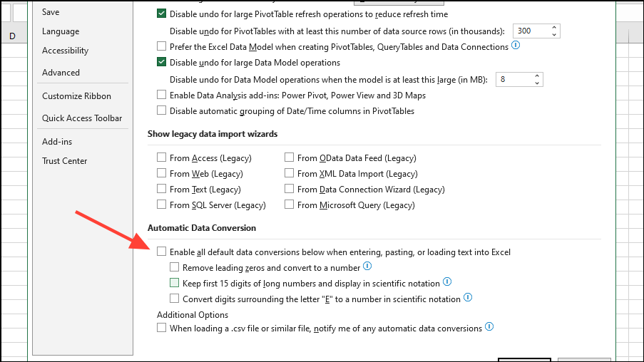This screenshot has width=644, height=362.
Task: Click info icon beside the .csv notify option
Action: tap(489, 327)
